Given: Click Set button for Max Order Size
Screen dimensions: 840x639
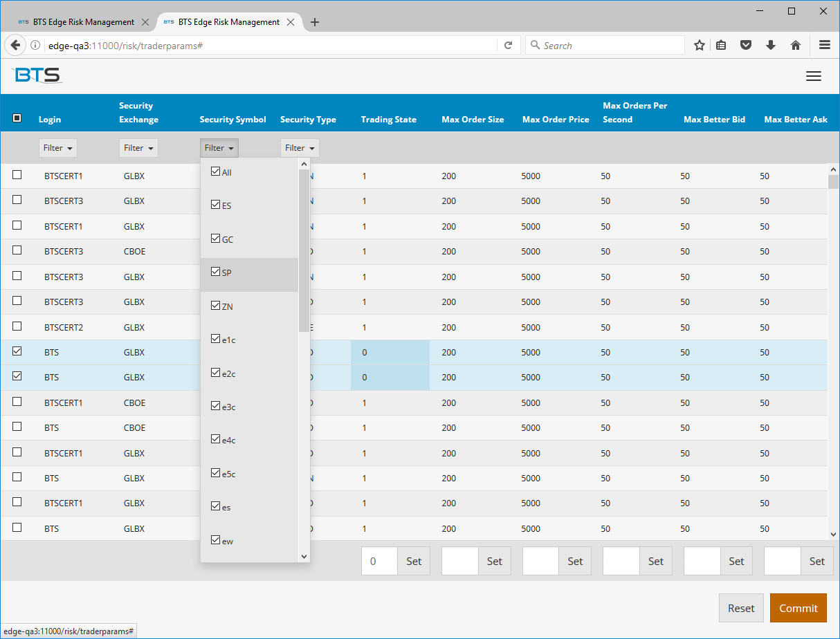Looking at the screenshot, I should point(495,562).
